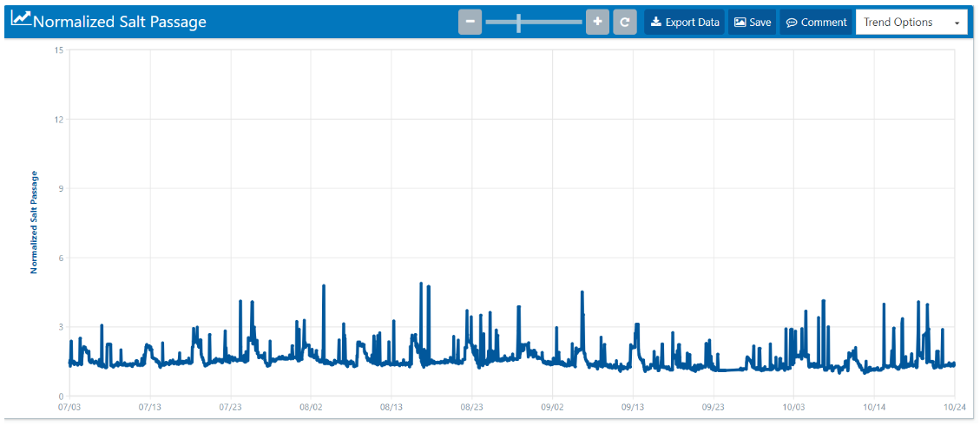Click the 07/03 date label on x-axis

69,406
